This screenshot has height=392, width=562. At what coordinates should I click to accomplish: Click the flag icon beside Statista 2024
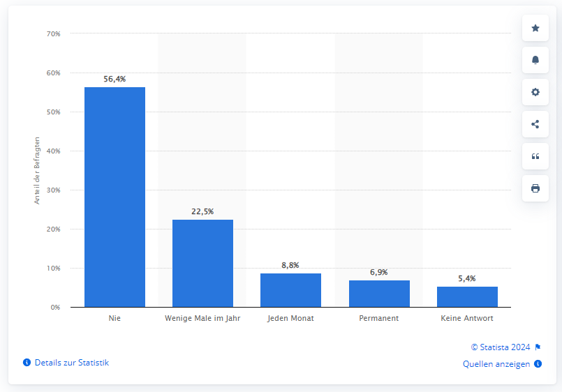[538, 347]
